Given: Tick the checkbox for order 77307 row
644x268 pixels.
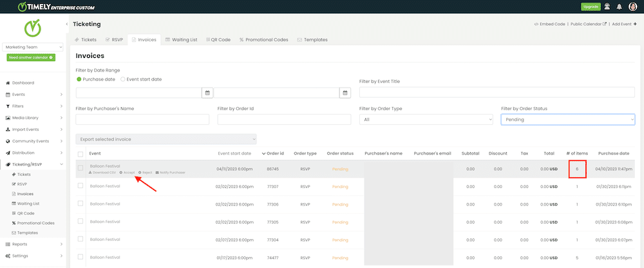Looking at the screenshot, I should tap(80, 186).
